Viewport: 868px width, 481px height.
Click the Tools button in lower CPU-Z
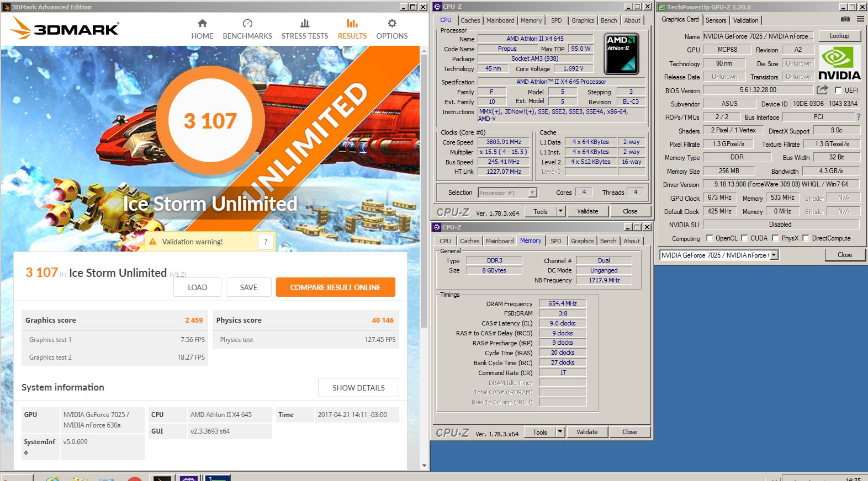point(540,432)
